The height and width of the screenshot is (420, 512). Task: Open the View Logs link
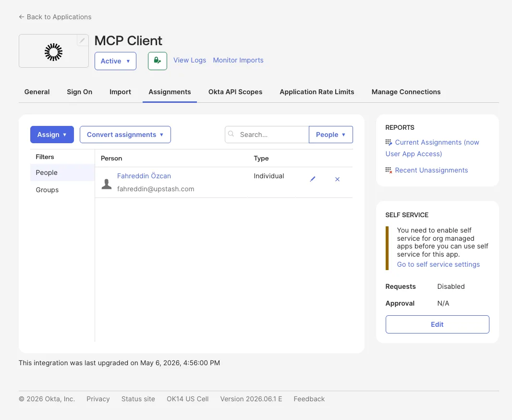tap(189, 60)
